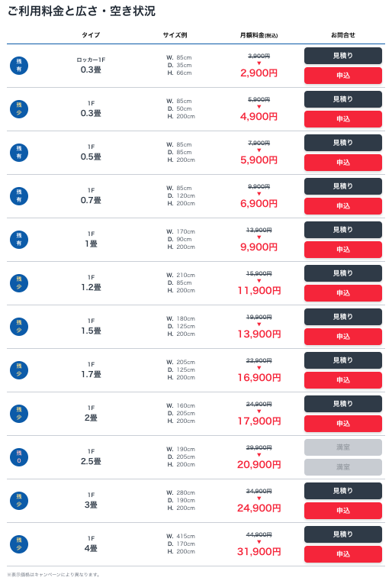The image size is (392, 584).
Task: Click the 残少 badge next to 3畳
Action: 19,501
